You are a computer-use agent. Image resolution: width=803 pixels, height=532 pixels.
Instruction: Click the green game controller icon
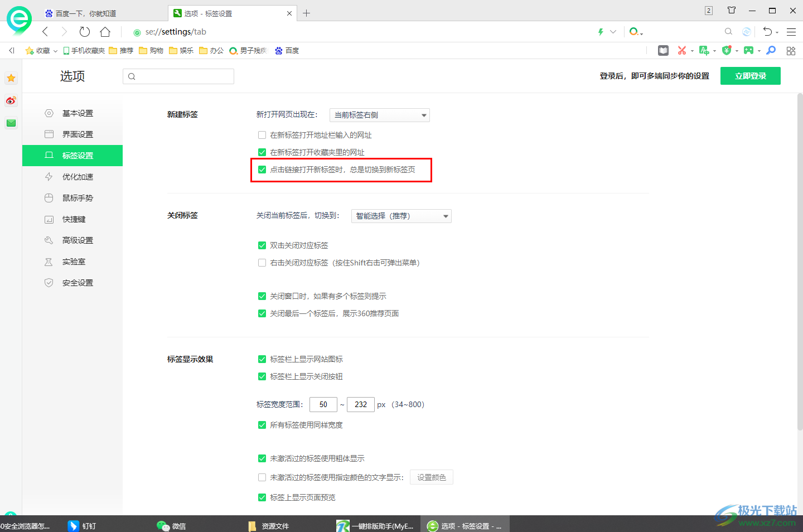tap(748, 50)
